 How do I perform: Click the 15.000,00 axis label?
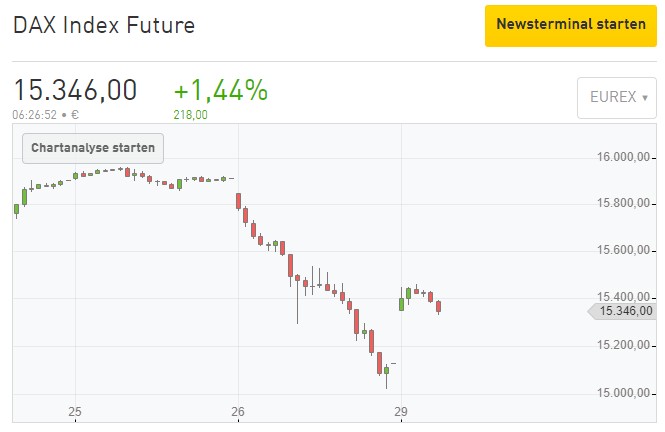623,393
